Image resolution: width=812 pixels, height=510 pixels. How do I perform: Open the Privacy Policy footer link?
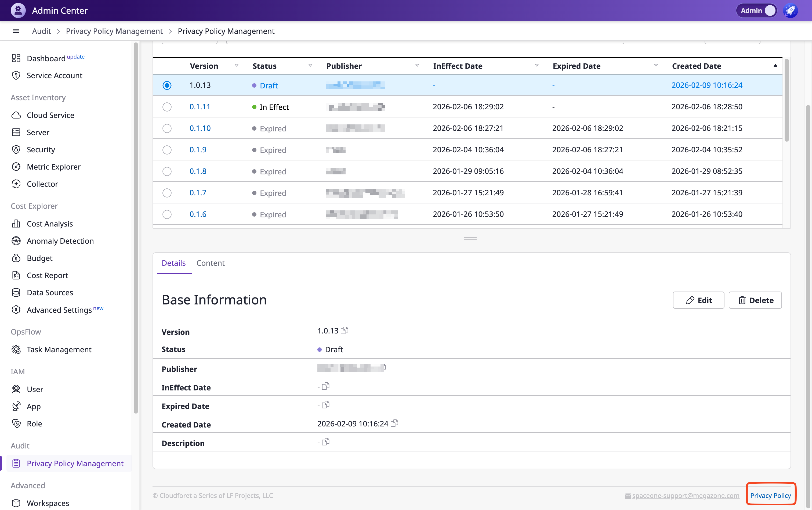pos(770,495)
